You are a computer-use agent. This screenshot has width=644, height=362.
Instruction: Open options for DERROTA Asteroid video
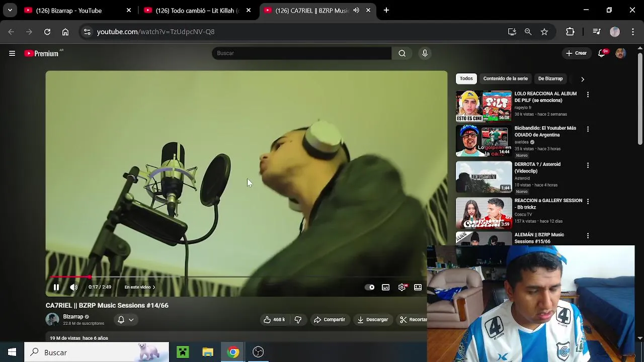[x=588, y=165]
